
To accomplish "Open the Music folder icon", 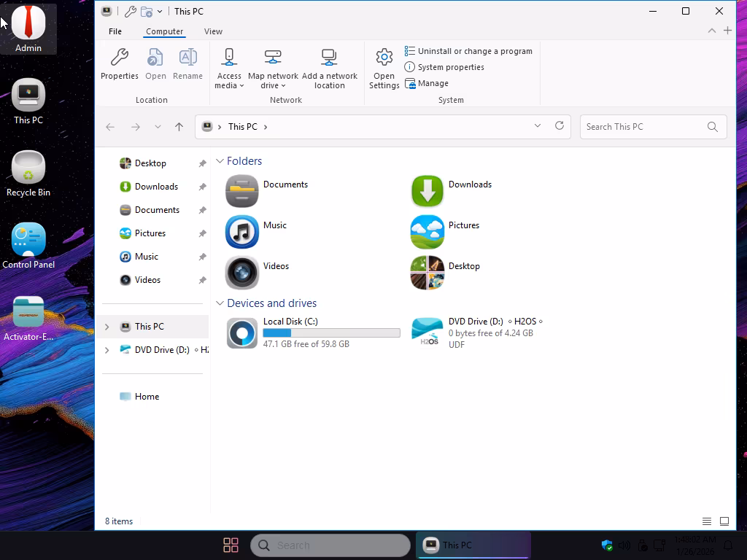I will pos(241,232).
